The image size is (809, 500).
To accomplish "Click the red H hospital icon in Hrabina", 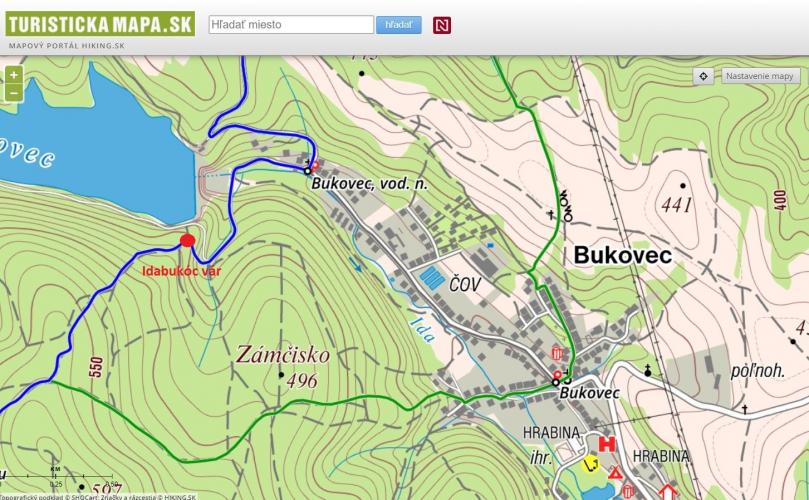I will [x=605, y=444].
